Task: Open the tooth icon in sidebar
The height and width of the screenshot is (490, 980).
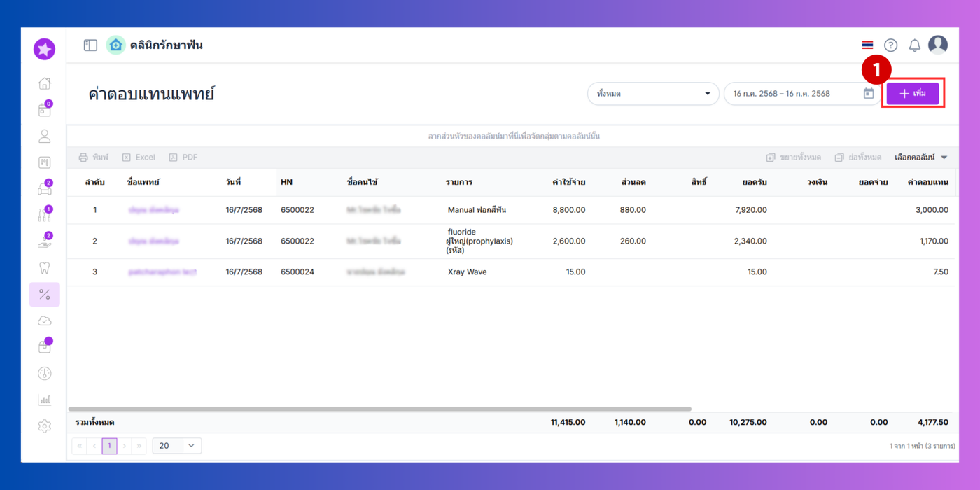Action: tap(44, 268)
